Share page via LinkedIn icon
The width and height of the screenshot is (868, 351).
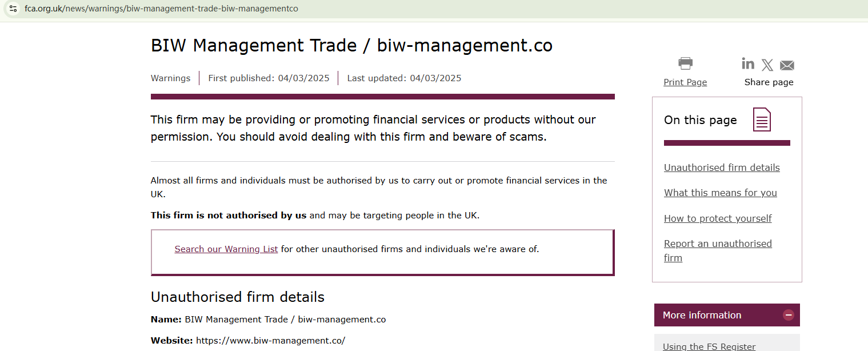747,63
